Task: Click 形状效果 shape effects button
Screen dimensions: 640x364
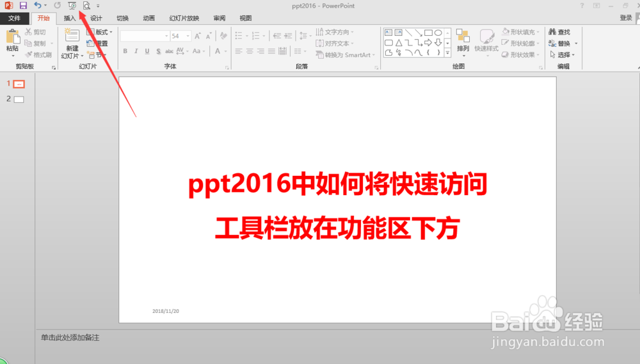Action: click(x=521, y=54)
